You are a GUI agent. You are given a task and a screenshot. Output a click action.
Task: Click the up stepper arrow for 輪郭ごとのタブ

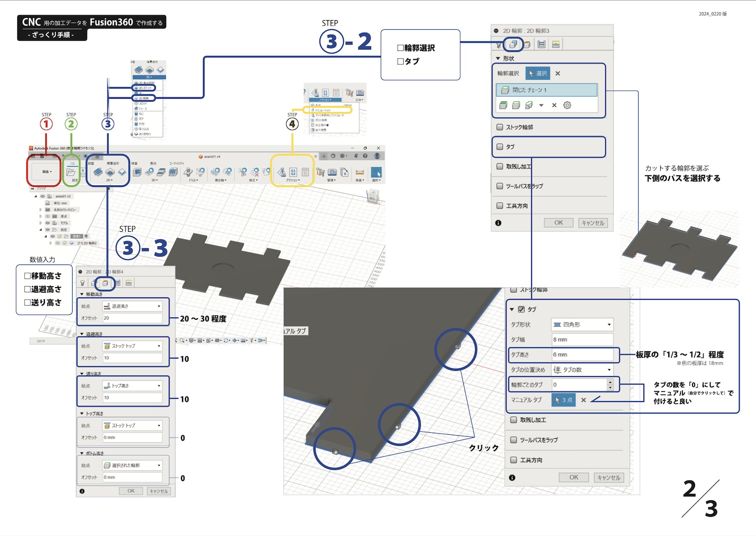(610, 382)
